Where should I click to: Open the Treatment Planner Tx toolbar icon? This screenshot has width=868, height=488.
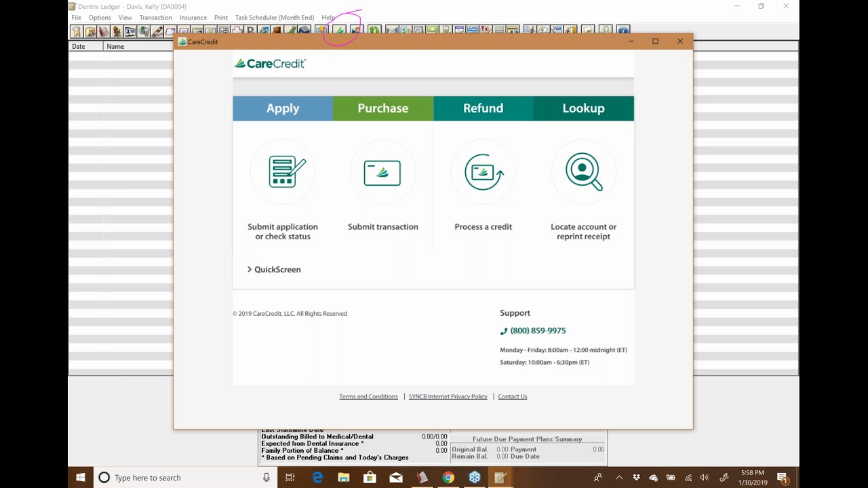click(484, 30)
